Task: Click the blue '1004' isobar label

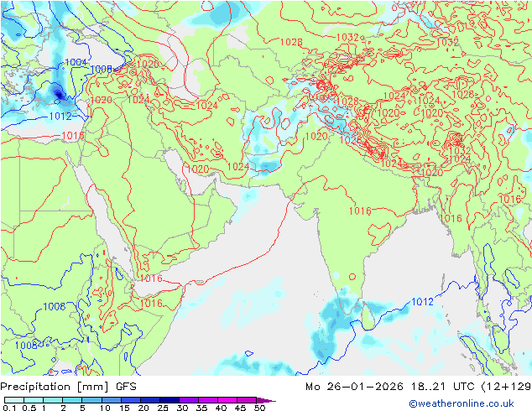Action: coord(76,62)
